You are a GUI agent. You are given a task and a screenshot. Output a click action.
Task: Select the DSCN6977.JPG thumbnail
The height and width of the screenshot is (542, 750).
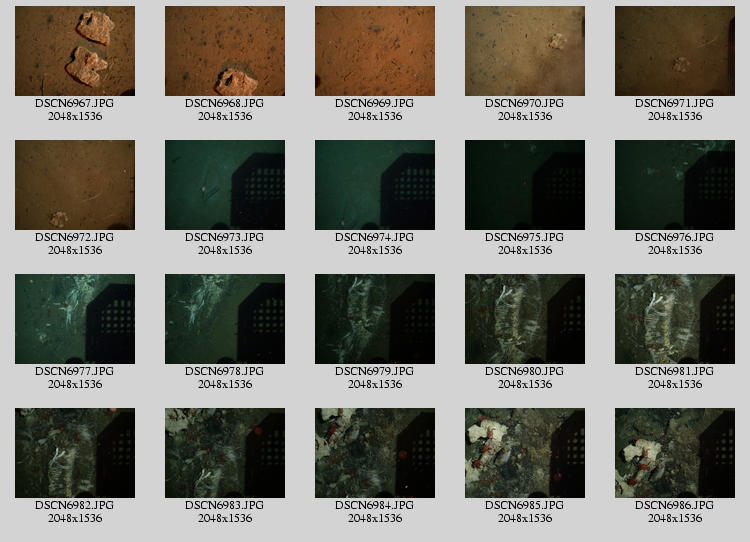(75, 319)
